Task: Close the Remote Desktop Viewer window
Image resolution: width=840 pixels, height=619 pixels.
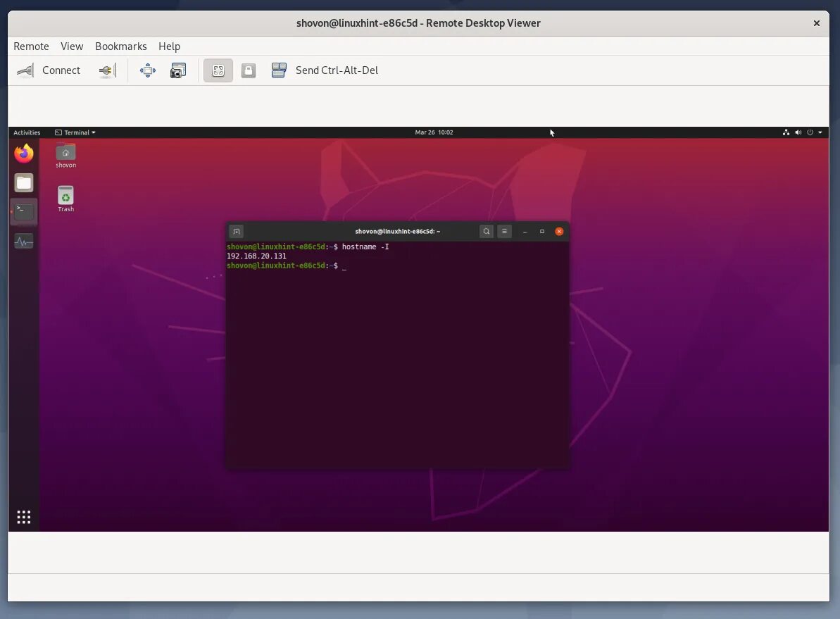Action: pos(817,23)
